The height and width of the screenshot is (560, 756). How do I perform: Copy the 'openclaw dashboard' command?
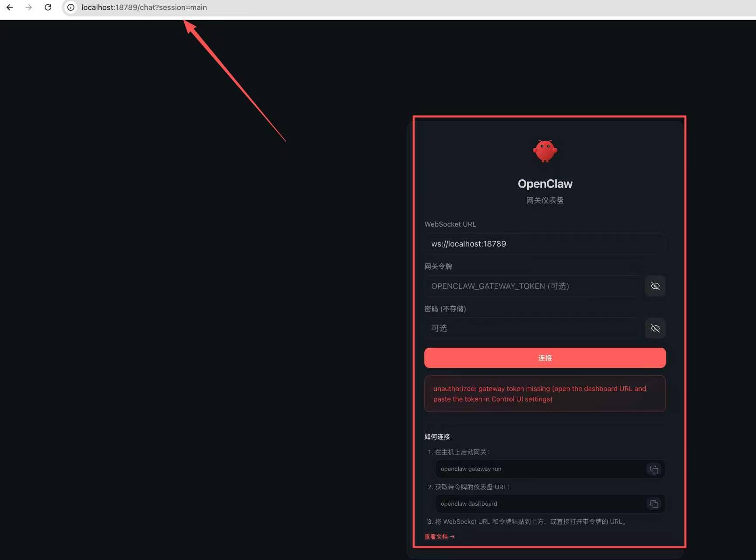(654, 504)
